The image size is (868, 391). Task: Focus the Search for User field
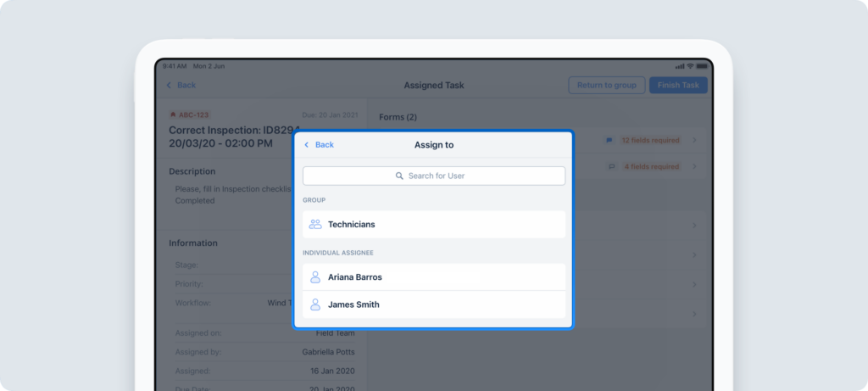tap(434, 176)
